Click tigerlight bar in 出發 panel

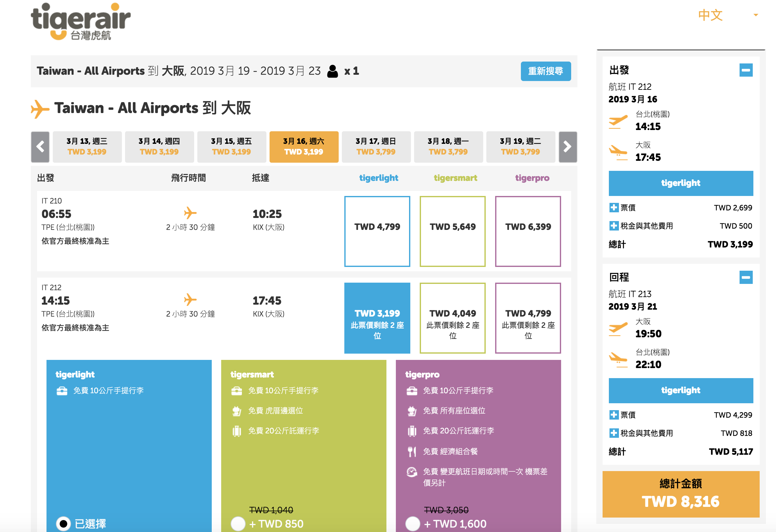pyautogui.click(x=681, y=183)
